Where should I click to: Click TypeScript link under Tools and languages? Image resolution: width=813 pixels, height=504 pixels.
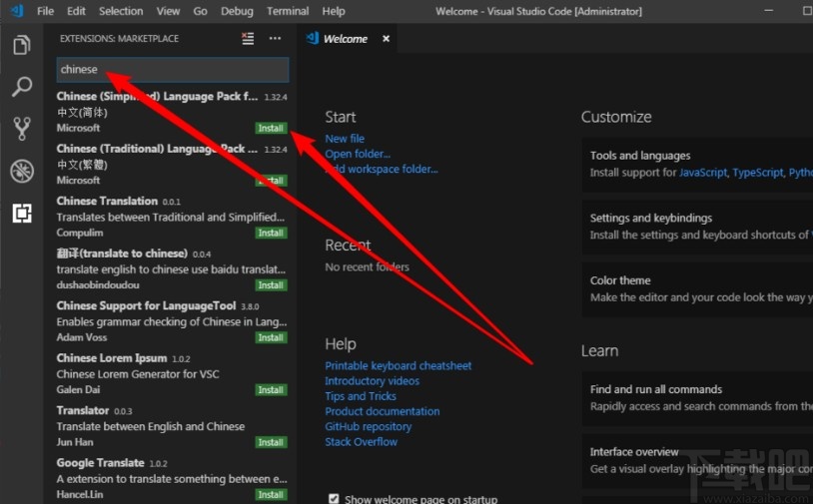pos(757,173)
